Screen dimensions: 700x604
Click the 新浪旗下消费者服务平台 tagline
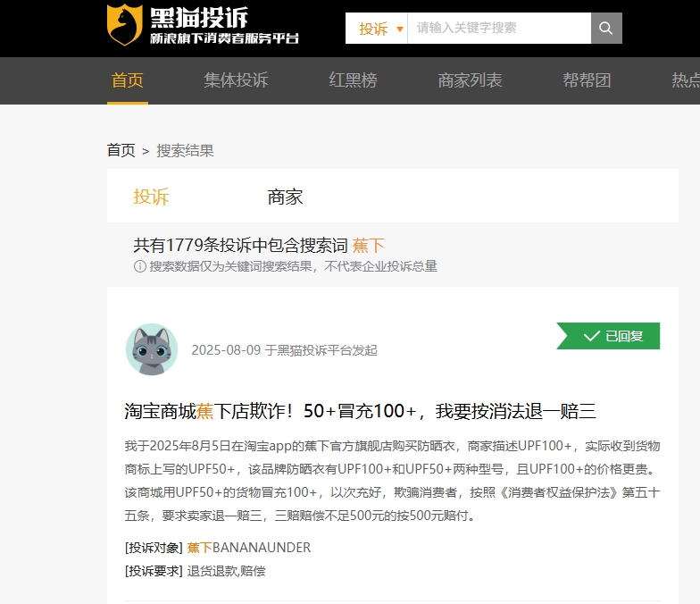click(x=224, y=38)
